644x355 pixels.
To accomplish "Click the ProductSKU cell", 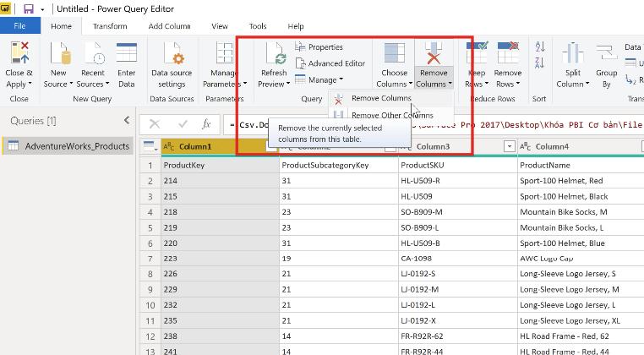I will click(457, 165).
